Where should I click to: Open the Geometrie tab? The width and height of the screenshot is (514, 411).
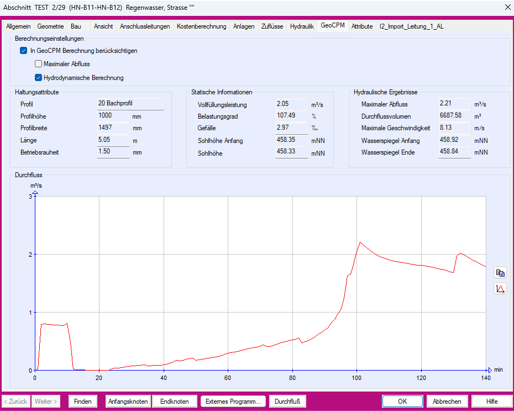tap(50, 26)
